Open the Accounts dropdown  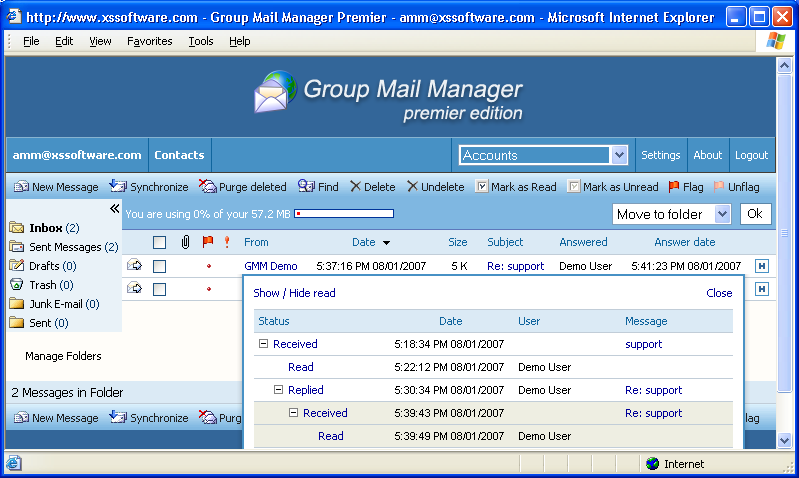click(x=619, y=155)
